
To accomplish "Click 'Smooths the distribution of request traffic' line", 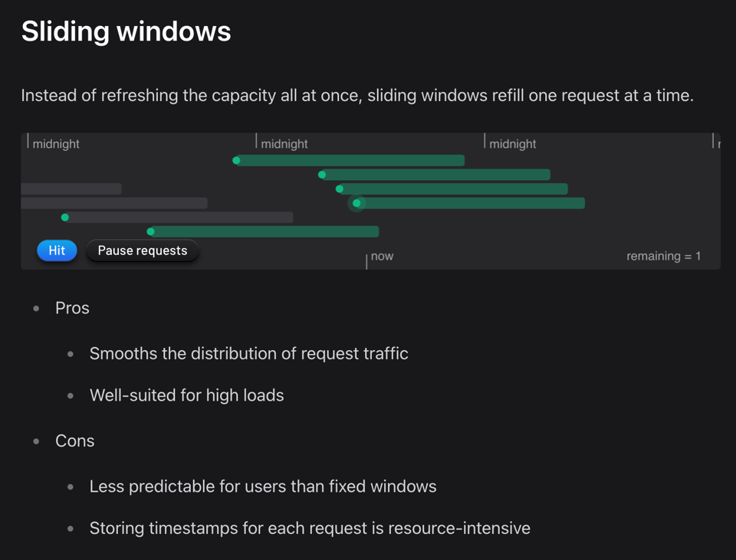I will coord(248,353).
